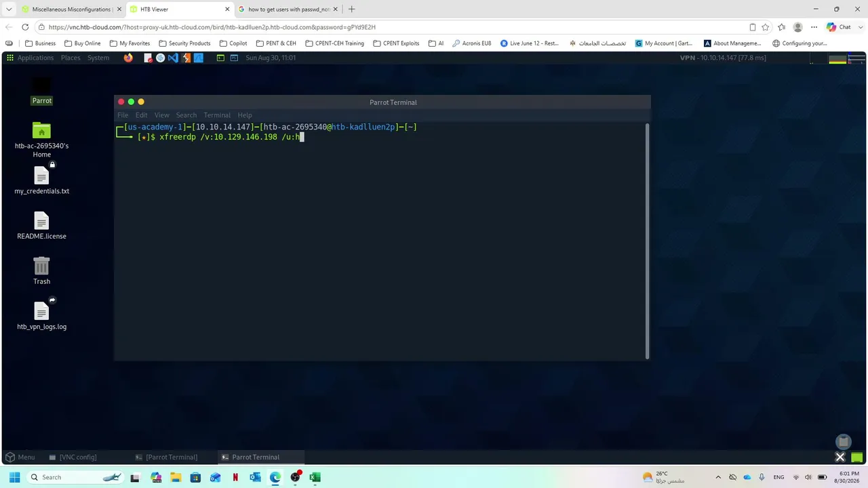Open the System menu in the Parrot panel

tap(98, 58)
